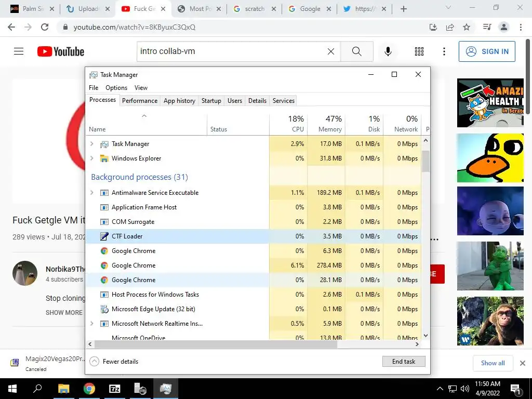Open the media controls icon in Chrome toolbar
The height and width of the screenshot is (399, 532).
pyautogui.click(x=487, y=27)
